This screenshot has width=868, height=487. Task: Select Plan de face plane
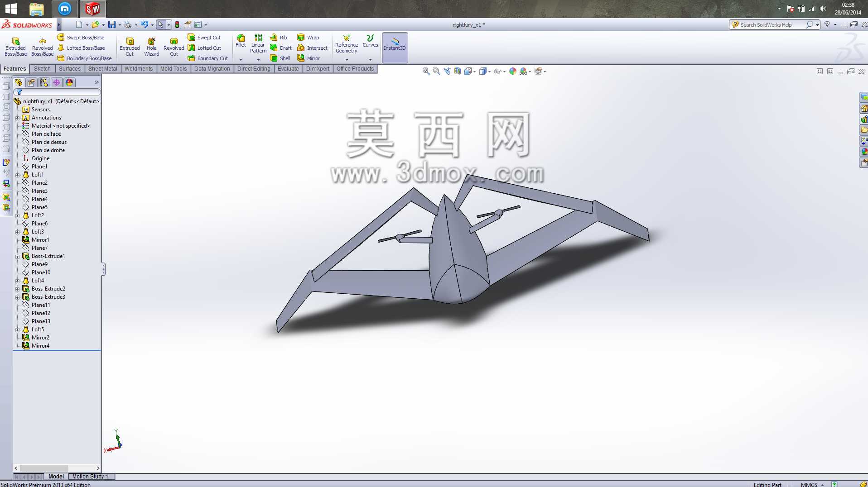(x=46, y=134)
